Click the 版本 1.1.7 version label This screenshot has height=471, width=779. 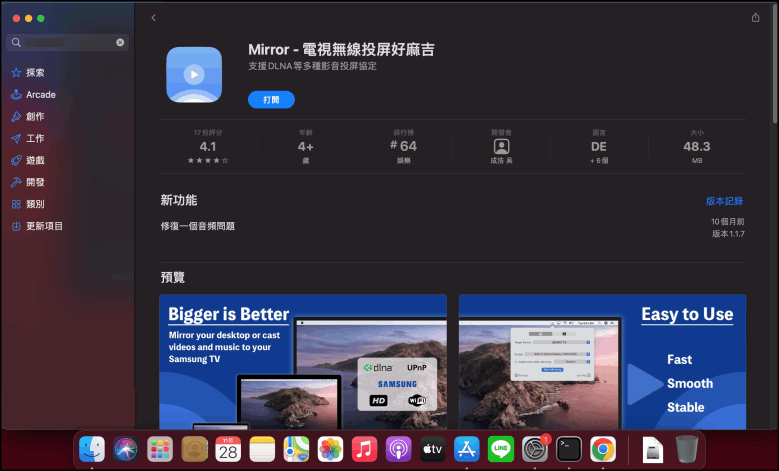(x=728, y=234)
